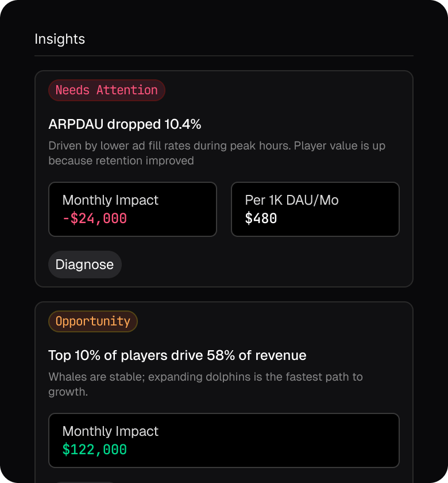Click the green $122,000 impact value
The height and width of the screenshot is (483, 448).
pyautogui.click(x=94, y=450)
